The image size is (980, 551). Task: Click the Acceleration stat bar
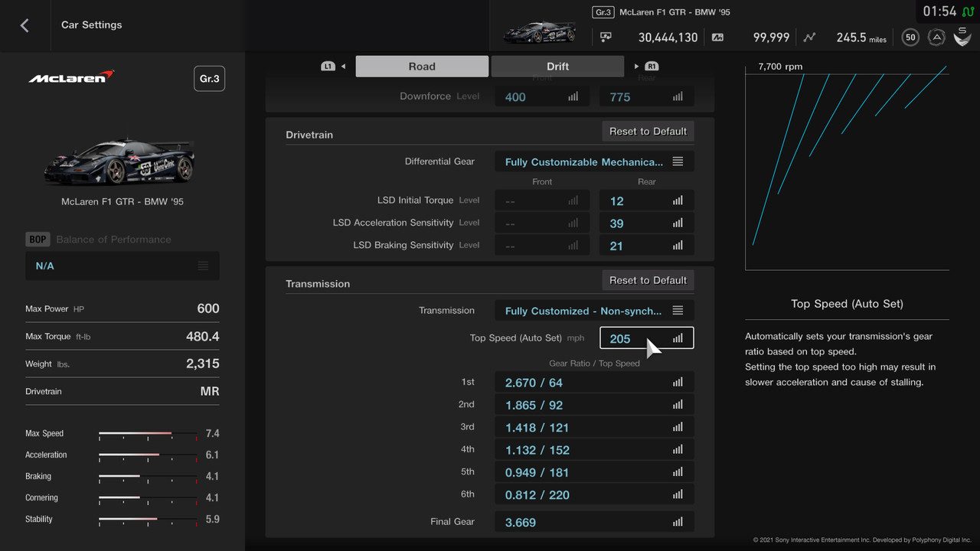(148, 455)
